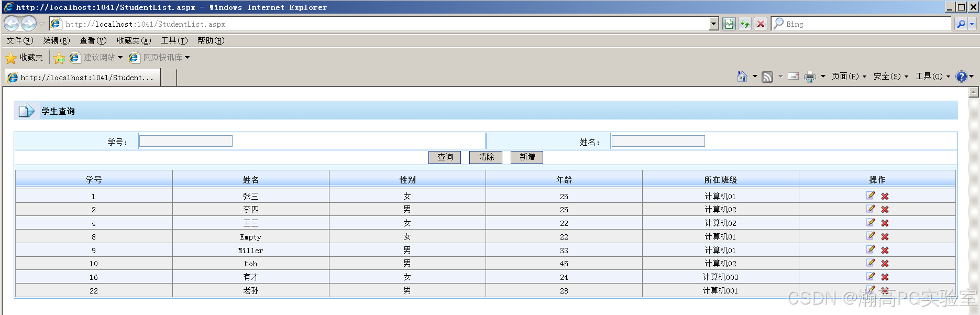
Task: Open the Home page icon
Action: tap(742, 77)
